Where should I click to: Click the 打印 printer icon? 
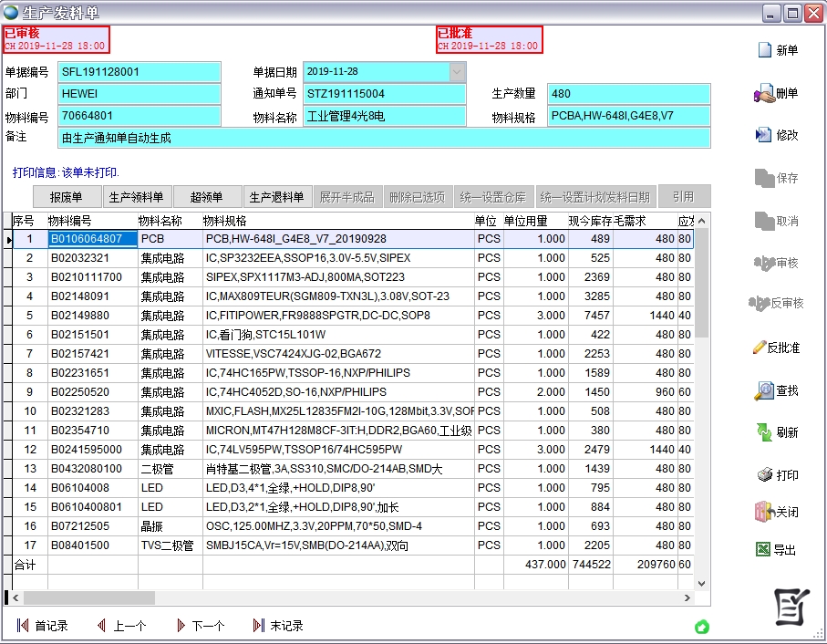tap(765, 475)
